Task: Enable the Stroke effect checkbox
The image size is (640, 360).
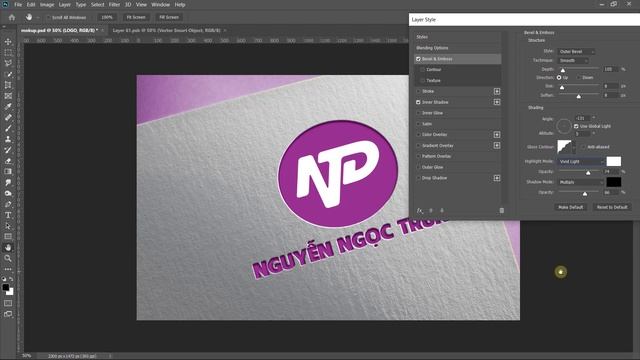Action: coord(418,91)
